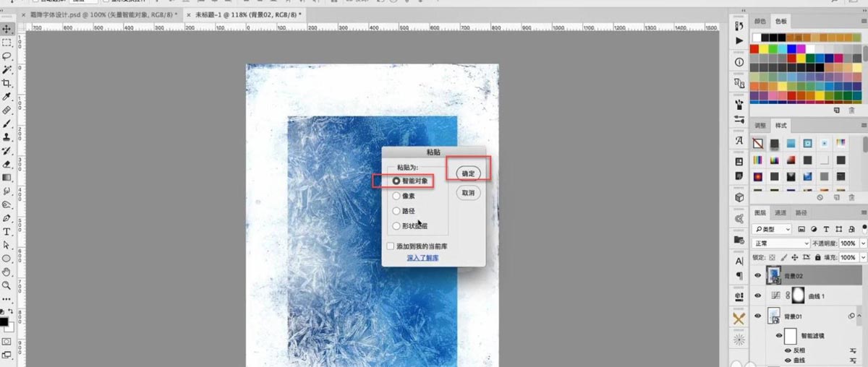Open the 填充 fill dropdown arrow
Image resolution: width=868 pixels, height=367 pixels.
863,257
